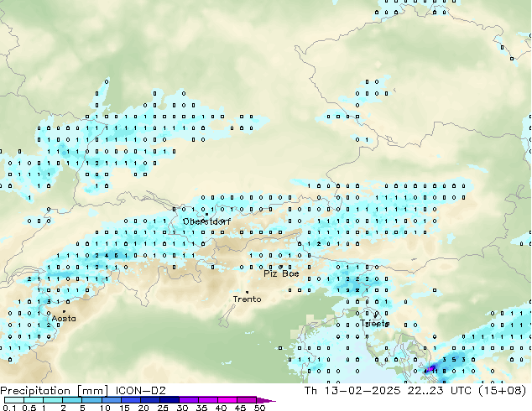Click the above-50 mm legend arrow tip
Viewport: 532px width, 411px height.
[266, 400]
